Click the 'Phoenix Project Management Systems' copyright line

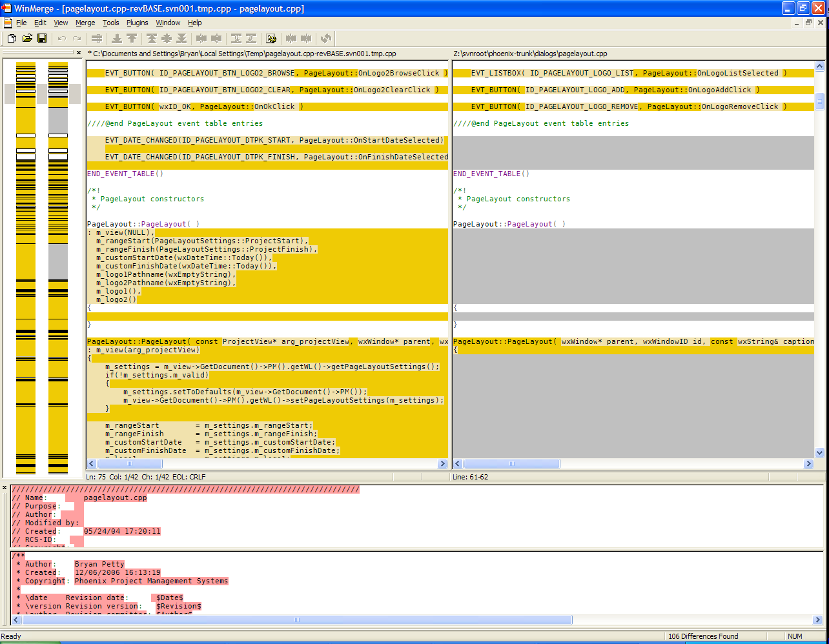coord(151,581)
